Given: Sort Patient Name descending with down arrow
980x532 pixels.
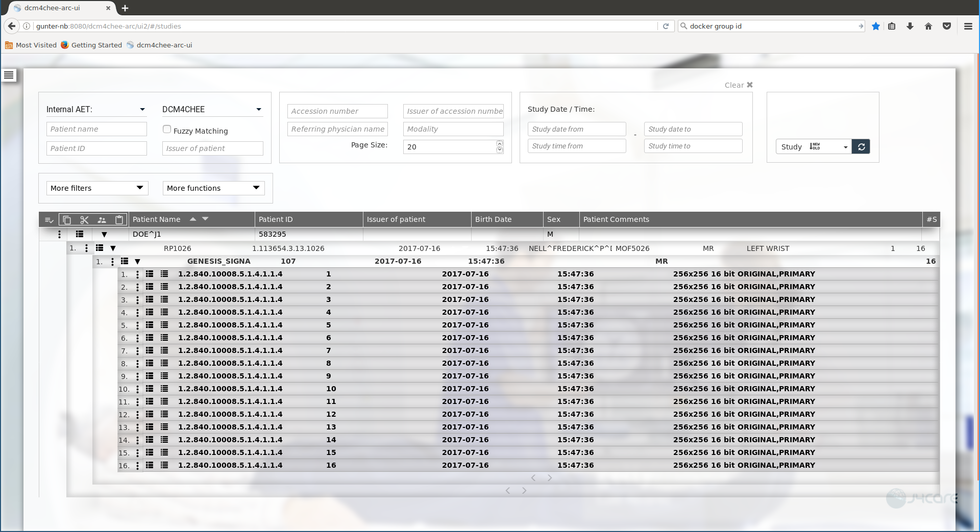Looking at the screenshot, I should (x=205, y=219).
